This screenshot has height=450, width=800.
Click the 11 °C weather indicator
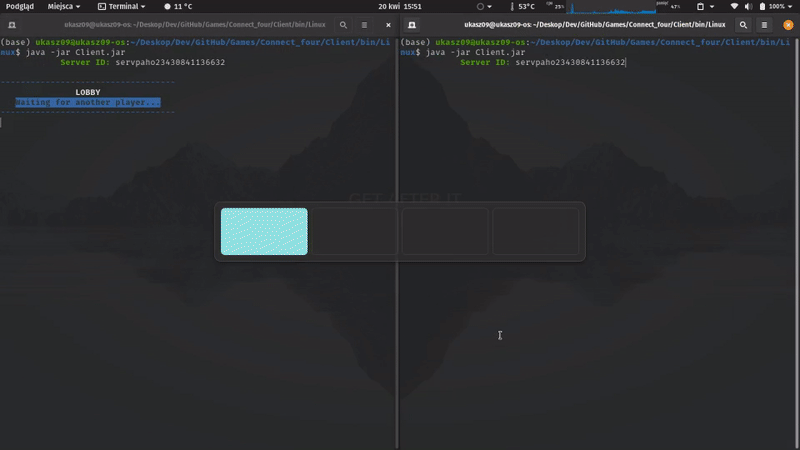point(178,7)
